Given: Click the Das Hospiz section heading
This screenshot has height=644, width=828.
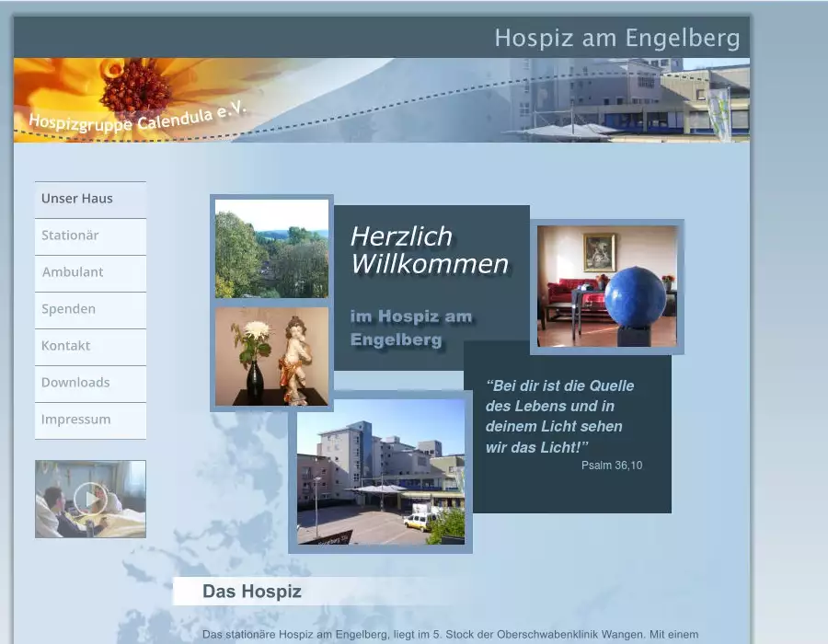Looking at the screenshot, I should (x=252, y=592).
